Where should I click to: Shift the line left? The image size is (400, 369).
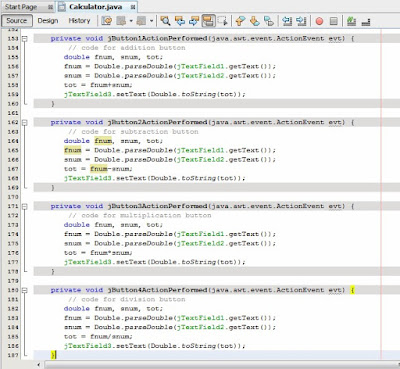coord(287,21)
